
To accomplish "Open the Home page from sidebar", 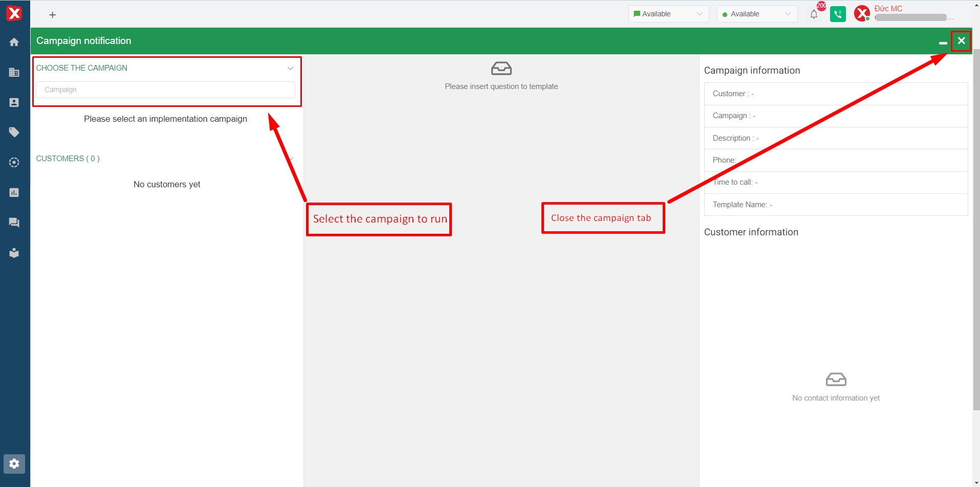I will click(14, 42).
